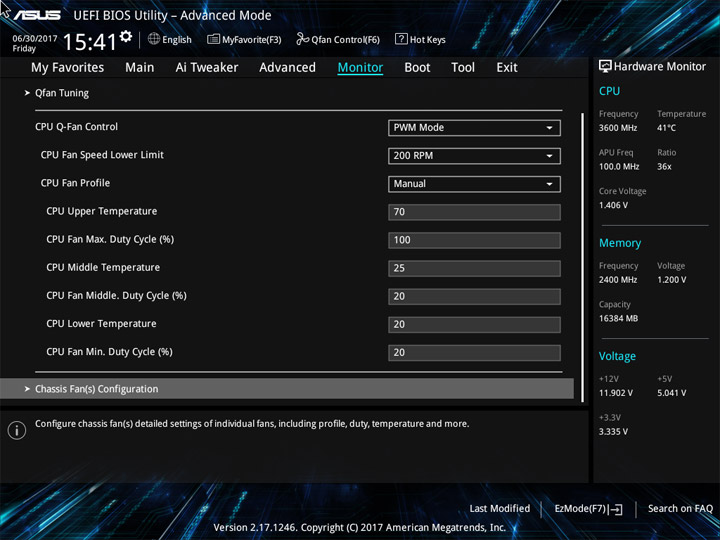Open the CPU Fan Profile Manual dropdown

pyautogui.click(x=474, y=184)
